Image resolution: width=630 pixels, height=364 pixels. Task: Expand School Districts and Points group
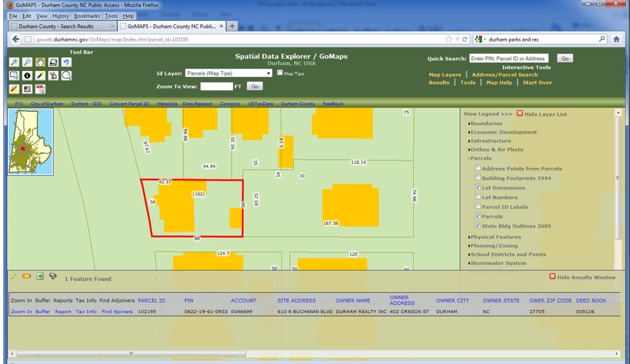point(507,254)
